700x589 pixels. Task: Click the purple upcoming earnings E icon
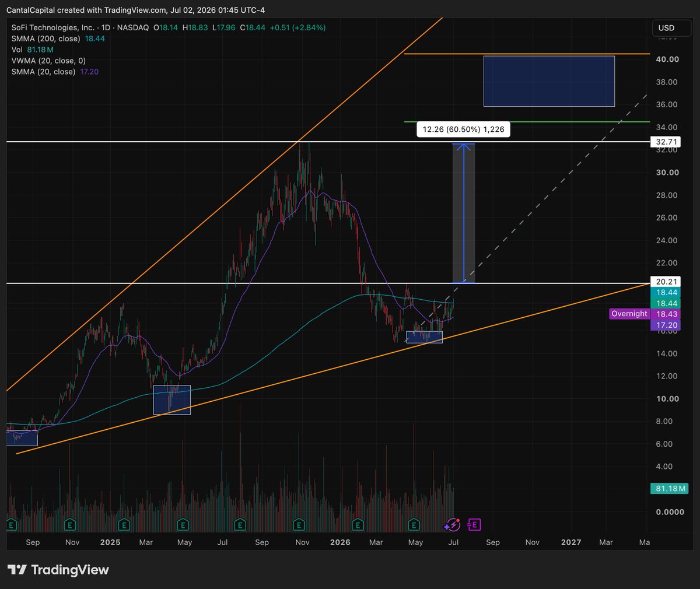pos(474,525)
